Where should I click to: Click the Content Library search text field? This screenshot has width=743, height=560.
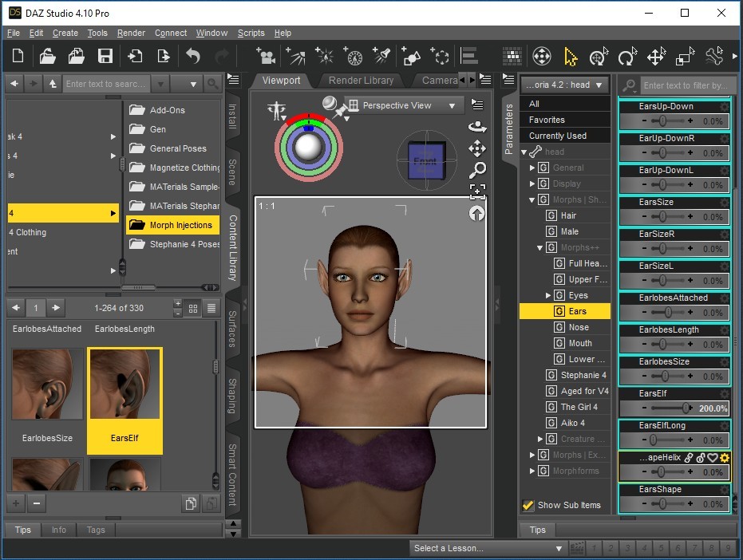(106, 84)
